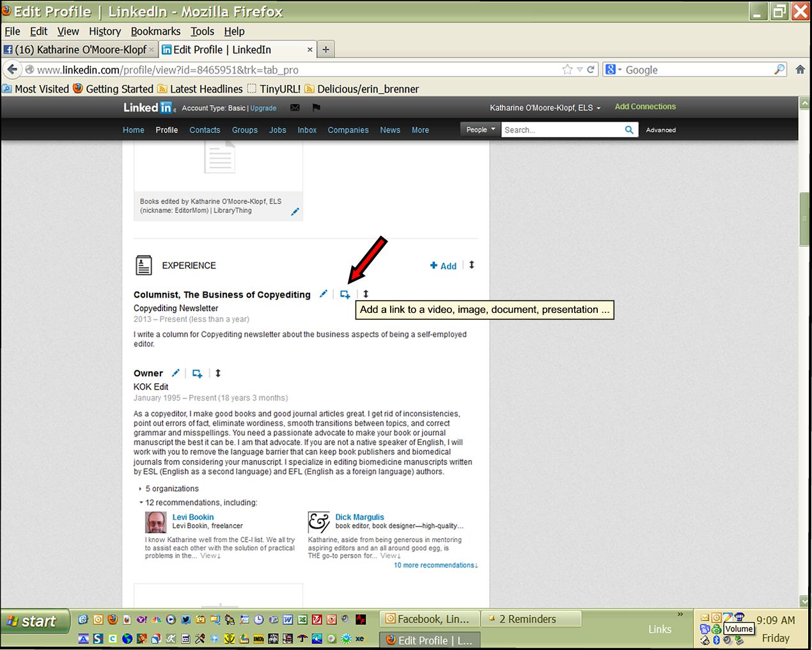Collapse the 12 recommendations list
Viewport: 812px width, 650px height.
pyautogui.click(x=198, y=503)
